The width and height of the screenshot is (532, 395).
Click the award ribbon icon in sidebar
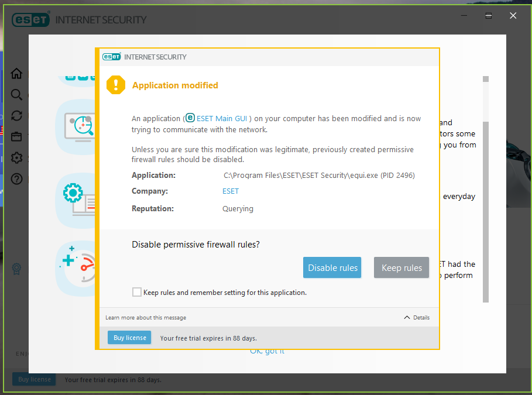(x=16, y=269)
